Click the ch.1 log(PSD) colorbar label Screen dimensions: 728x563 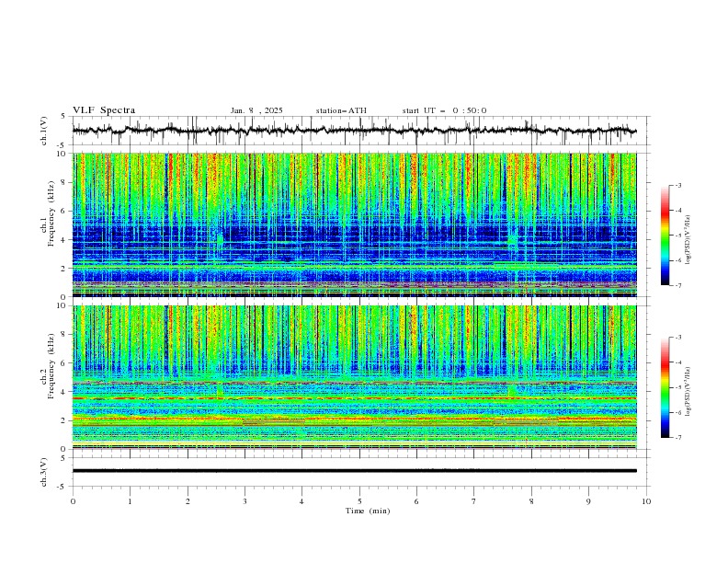(x=688, y=240)
